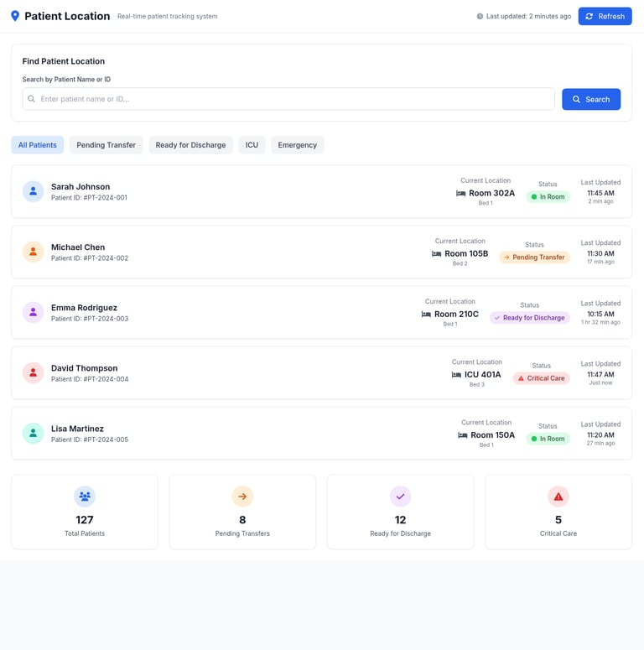This screenshot has width=644, height=650.
Task: Click the Room 105B bed location
Action: pyautogui.click(x=460, y=253)
